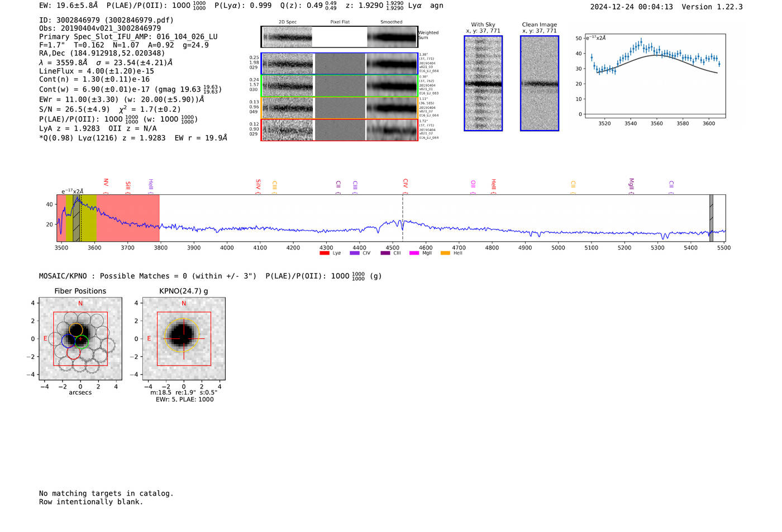Click the 'Smoothed' column header
This screenshot has width=782, height=532.
pyautogui.click(x=392, y=22)
